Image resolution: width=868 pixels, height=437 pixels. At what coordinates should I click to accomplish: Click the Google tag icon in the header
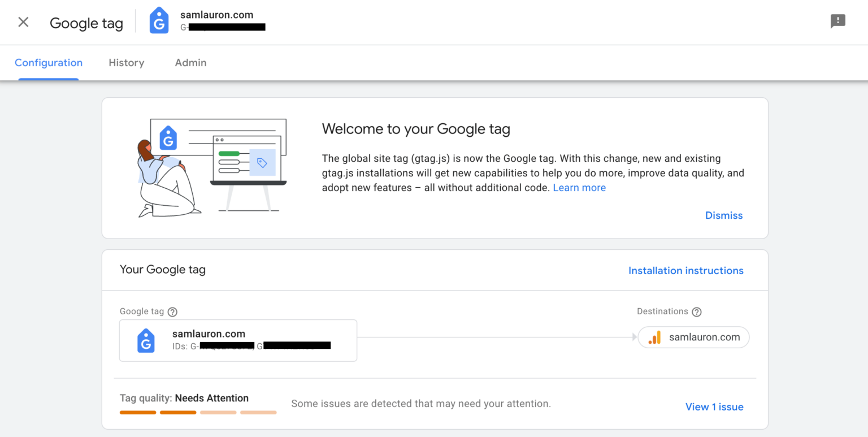(159, 20)
